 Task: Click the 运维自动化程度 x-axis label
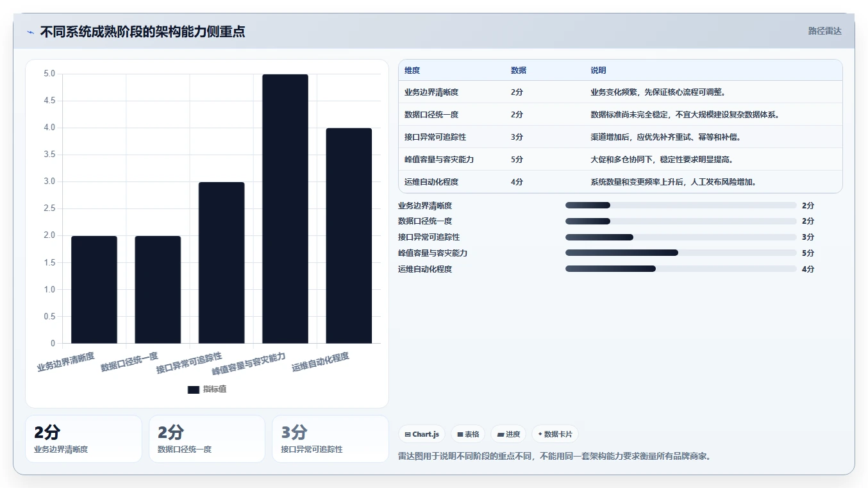point(321,362)
